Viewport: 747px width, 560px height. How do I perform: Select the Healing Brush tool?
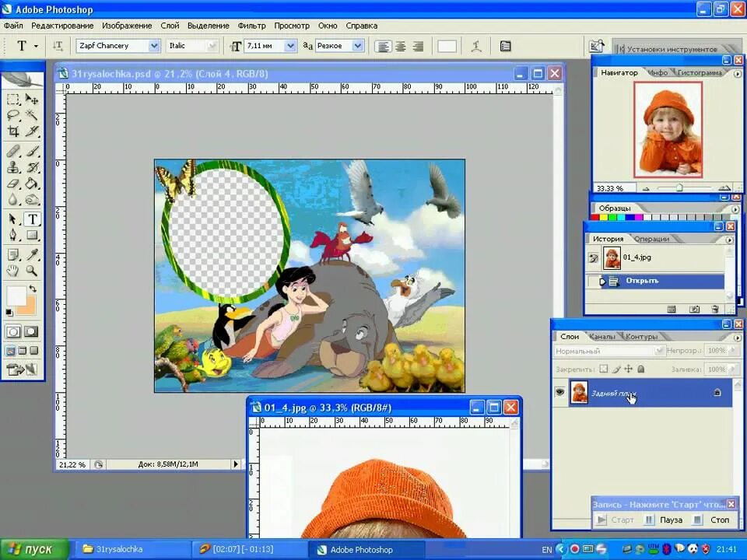13,152
